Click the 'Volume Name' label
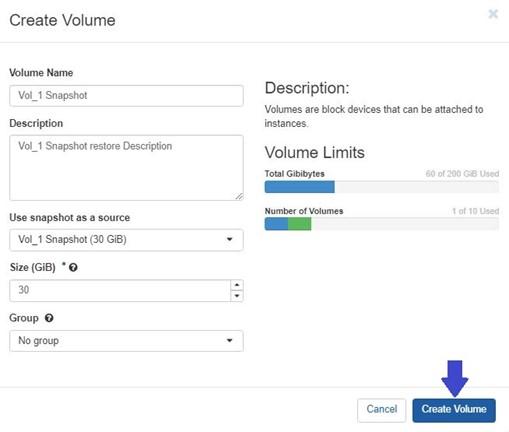Screen dimensions: 509x432 41,73
